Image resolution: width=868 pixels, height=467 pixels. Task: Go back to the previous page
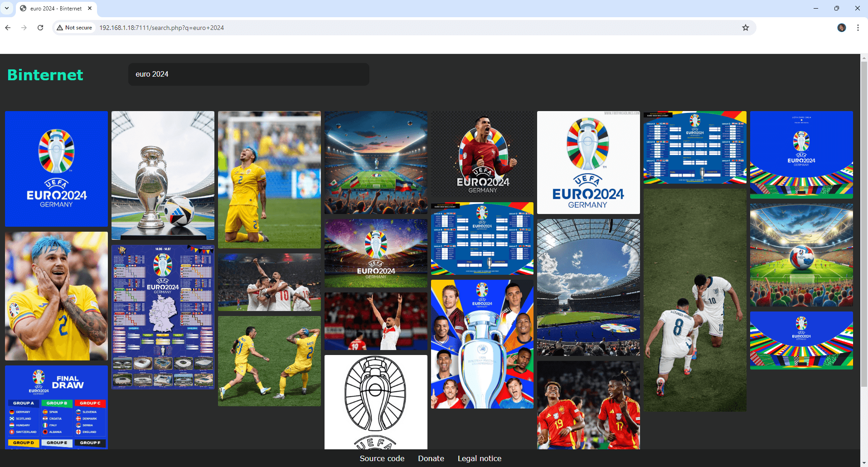[8, 28]
